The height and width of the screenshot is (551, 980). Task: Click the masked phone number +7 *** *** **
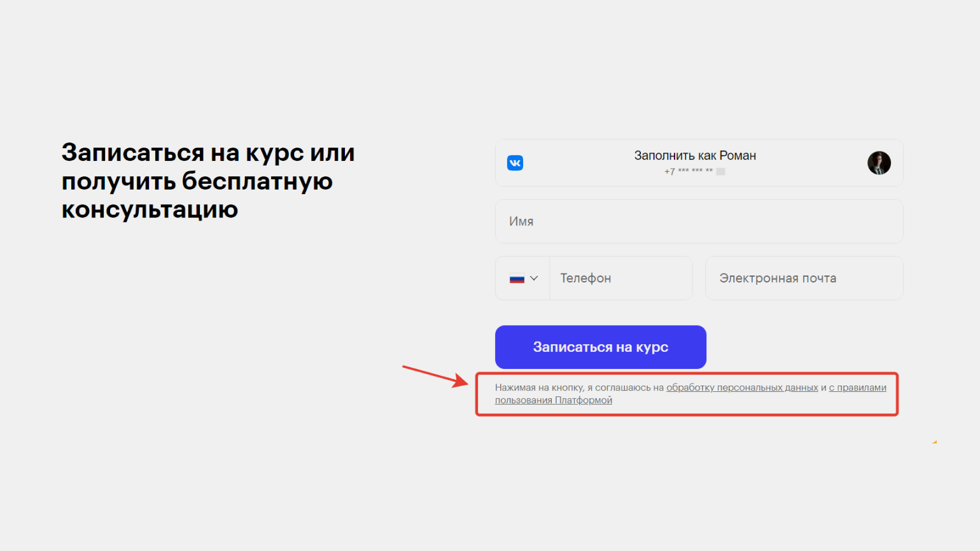[x=689, y=171]
